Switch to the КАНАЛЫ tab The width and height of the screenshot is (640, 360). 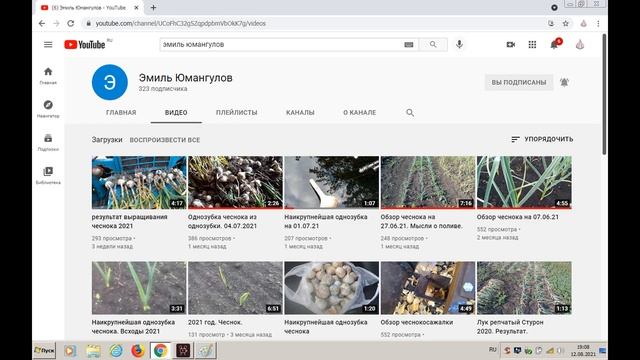(300, 113)
